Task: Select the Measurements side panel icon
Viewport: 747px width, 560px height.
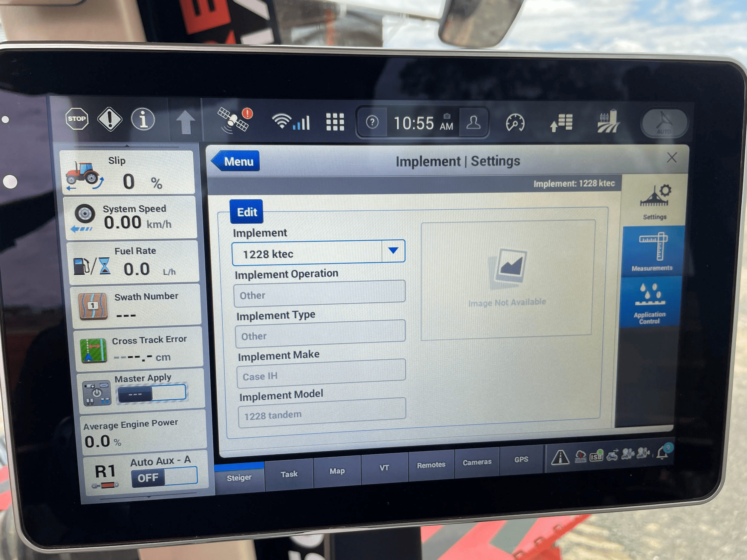Action: click(652, 252)
